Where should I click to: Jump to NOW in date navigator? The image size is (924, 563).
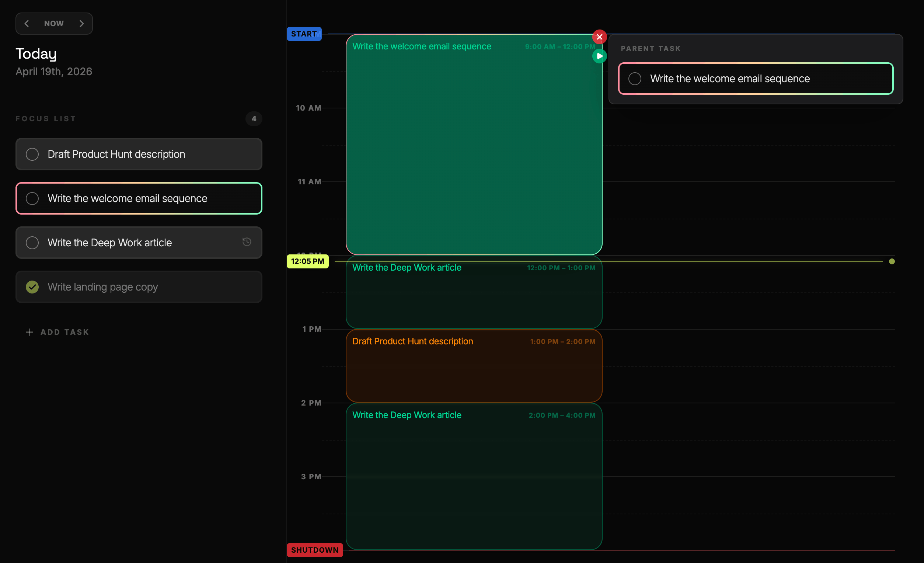click(54, 24)
